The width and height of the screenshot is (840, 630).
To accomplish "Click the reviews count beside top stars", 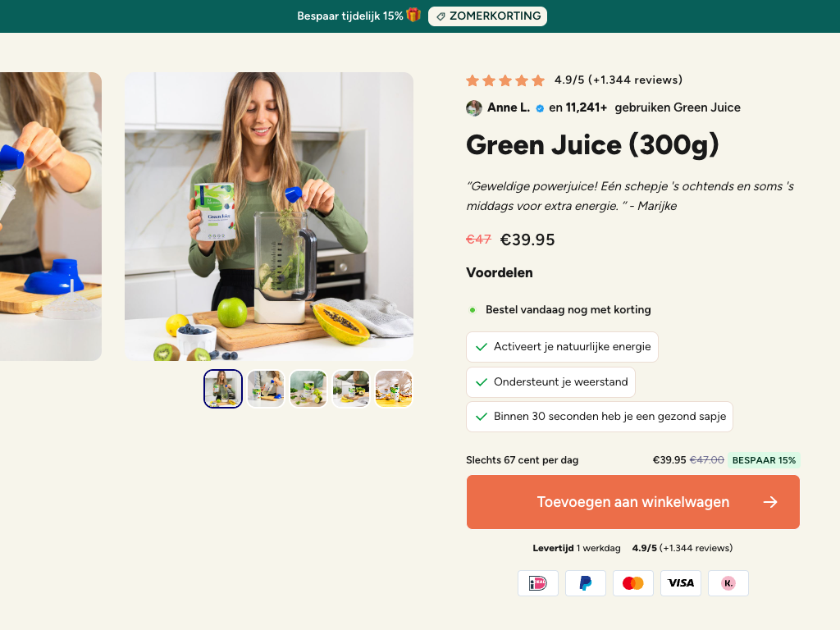I will pyautogui.click(x=635, y=80).
